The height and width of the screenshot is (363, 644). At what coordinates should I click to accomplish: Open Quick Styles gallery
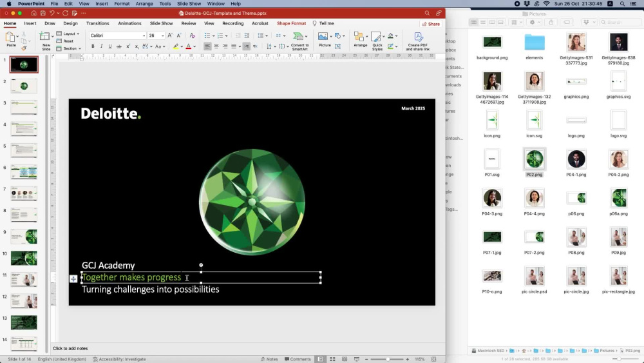377,41
